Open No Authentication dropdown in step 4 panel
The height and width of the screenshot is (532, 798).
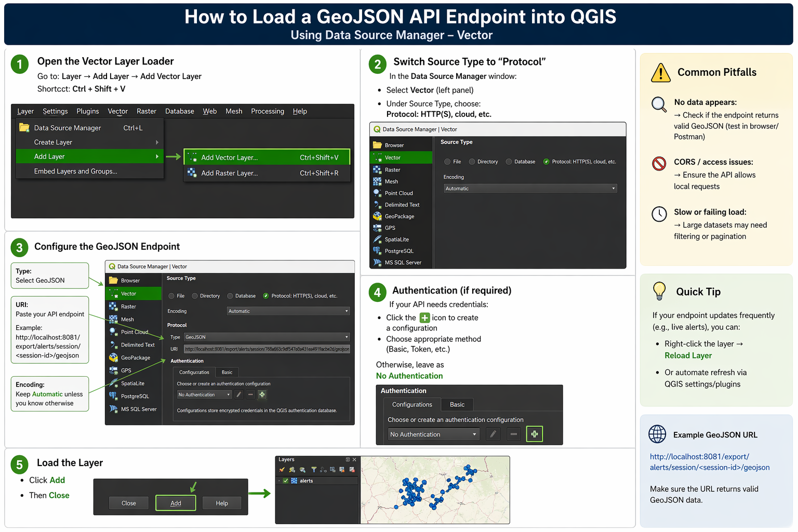pyautogui.click(x=434, y=434)
